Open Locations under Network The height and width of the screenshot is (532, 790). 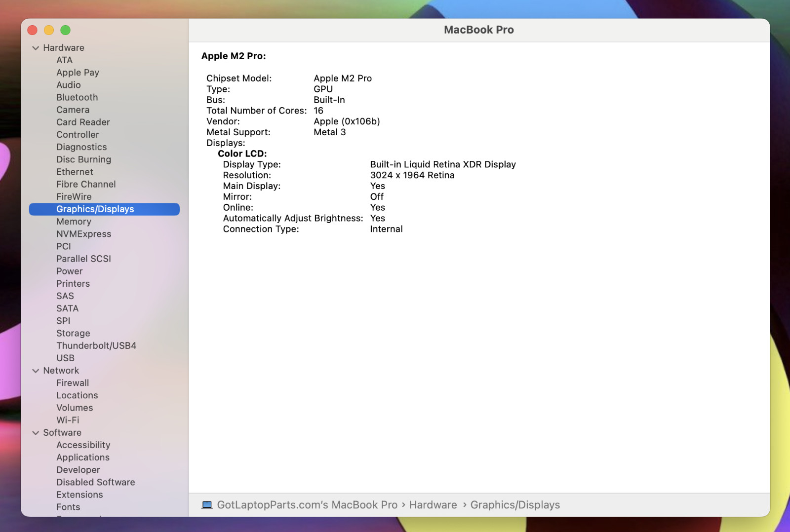tap(77, 395)
